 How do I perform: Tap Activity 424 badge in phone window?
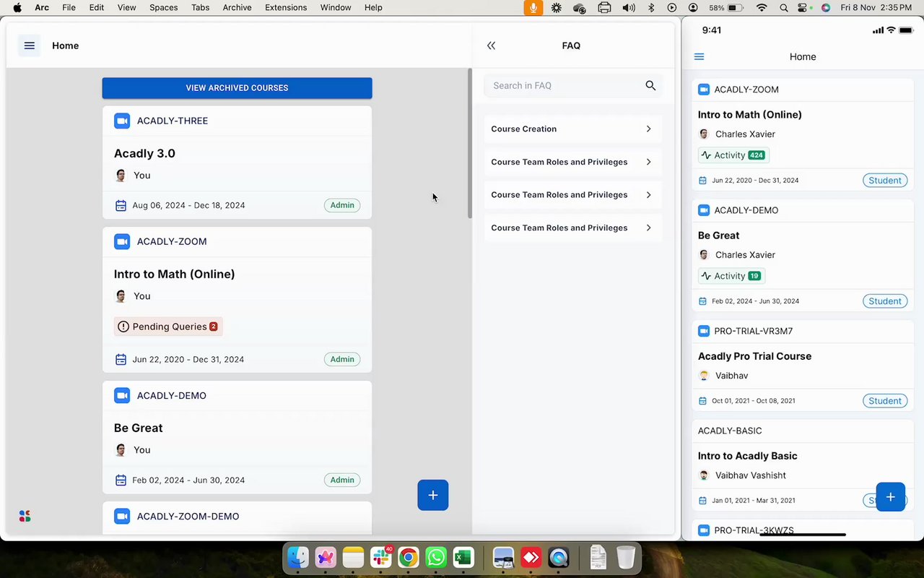(x=733, y=155)
